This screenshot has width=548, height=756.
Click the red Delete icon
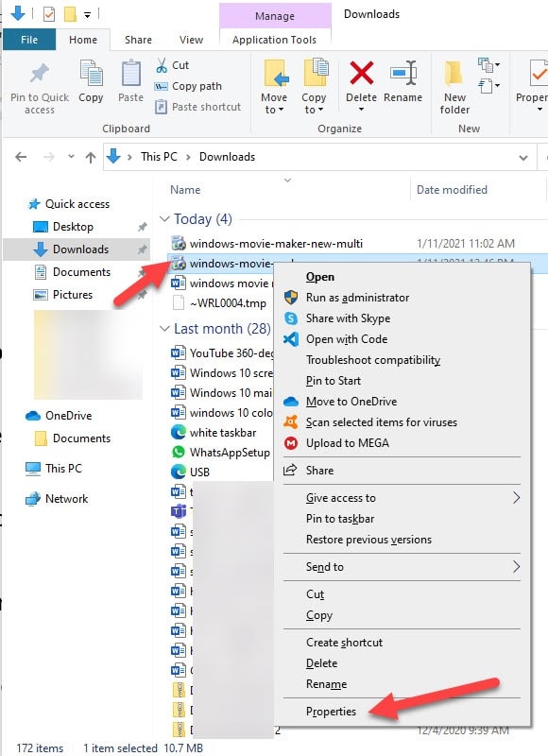click(362, 74)
